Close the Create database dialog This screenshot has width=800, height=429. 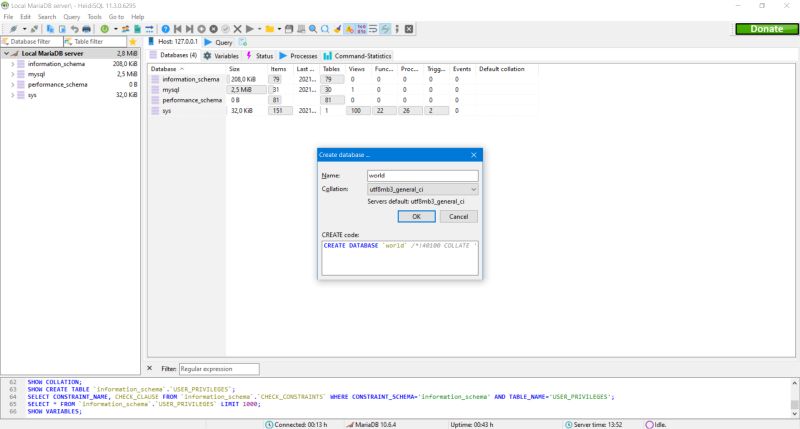(473, 155)
